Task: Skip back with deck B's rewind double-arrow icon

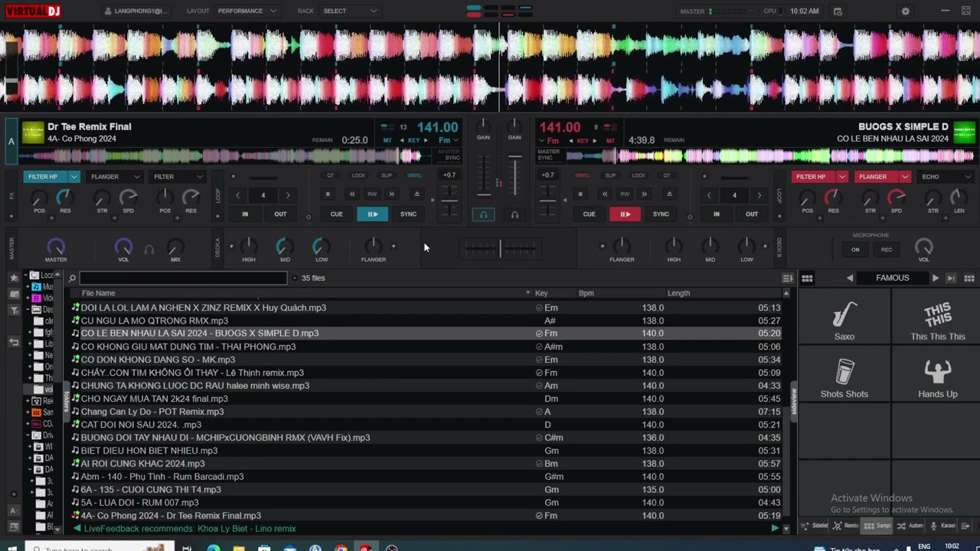Action: pyautogui.click(x=605, y=194)
